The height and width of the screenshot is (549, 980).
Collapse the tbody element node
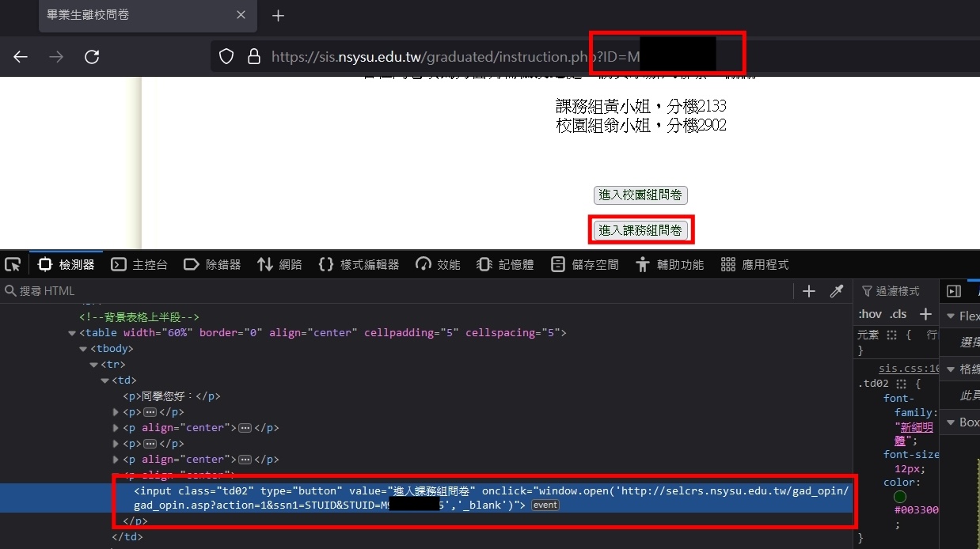tap(83, 349)
